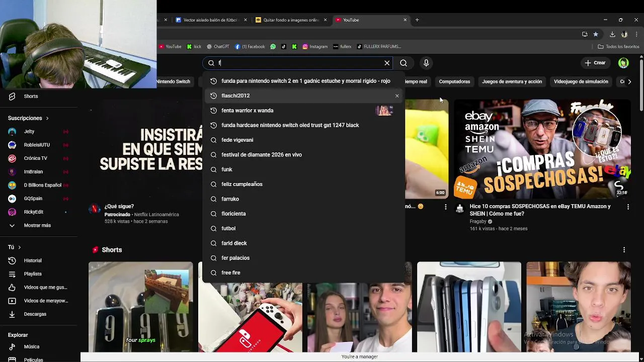
Task: Open the Instagram bookmark
Action: pos(315,47)
